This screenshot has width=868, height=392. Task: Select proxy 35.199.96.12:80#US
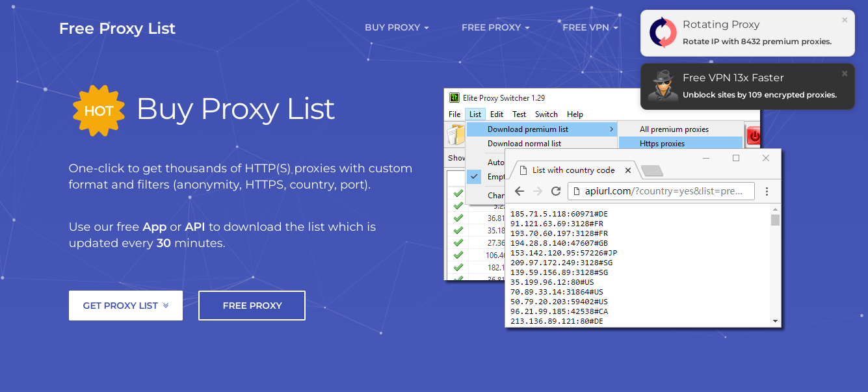tap(552, 282)
